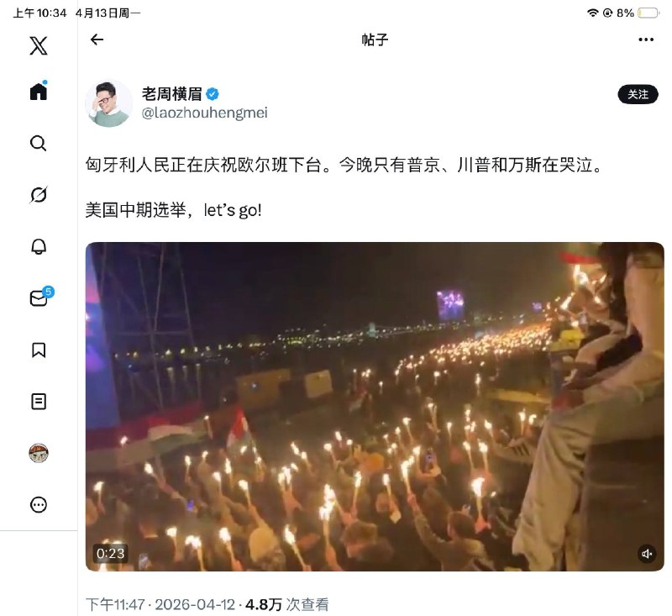
Task: Switch to the 帖子 header view
Action: coord(375,39)
